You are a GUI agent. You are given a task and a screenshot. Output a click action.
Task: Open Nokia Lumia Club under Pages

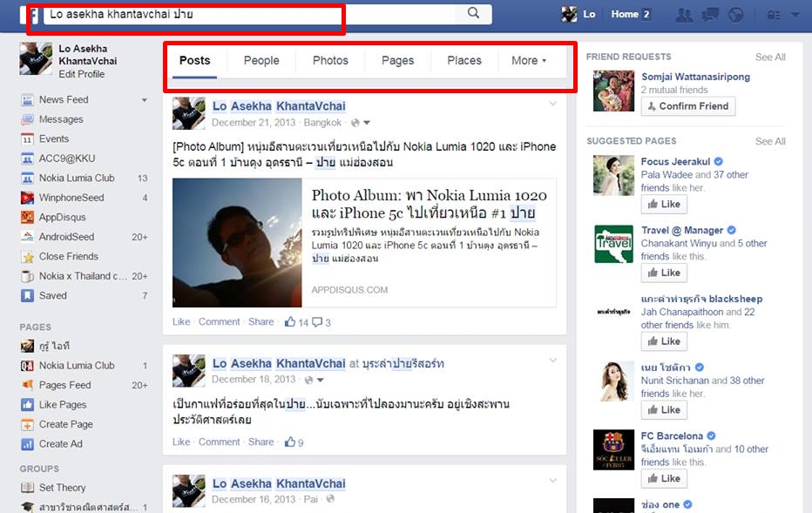[77, 366]
